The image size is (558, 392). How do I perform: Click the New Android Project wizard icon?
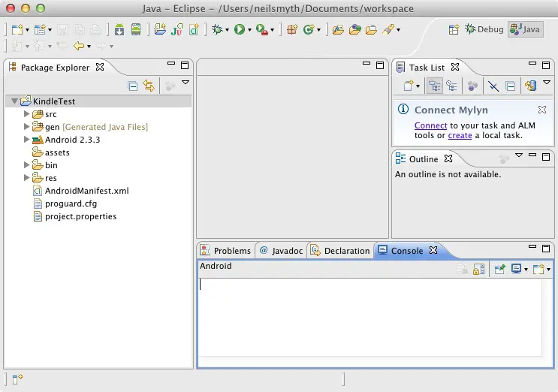click(x=160, y=29)
